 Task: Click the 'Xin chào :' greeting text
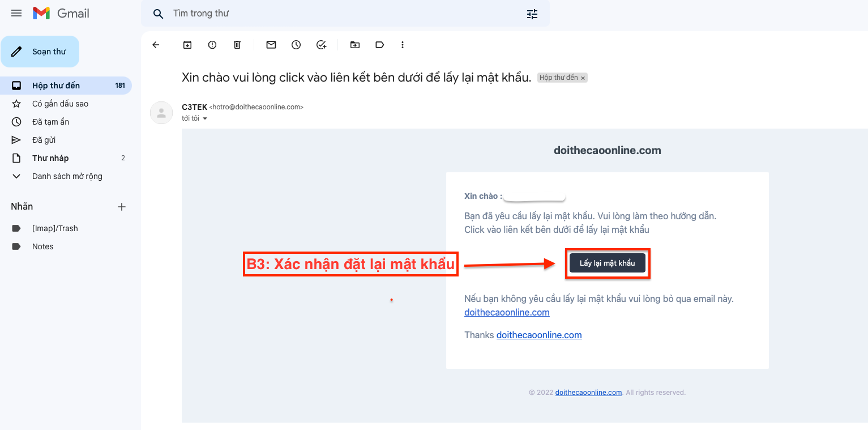pyautogui.click(x=483, y=196)
